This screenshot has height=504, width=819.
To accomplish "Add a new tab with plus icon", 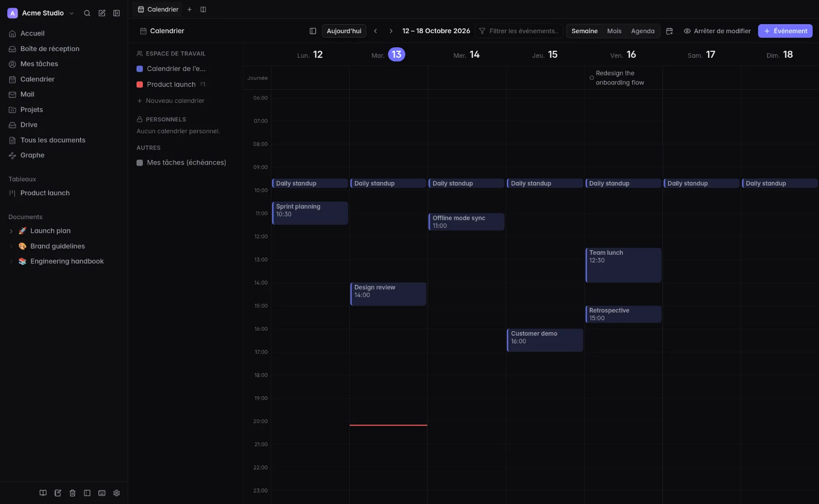I will pyautogui.click(x=189, y=10).
